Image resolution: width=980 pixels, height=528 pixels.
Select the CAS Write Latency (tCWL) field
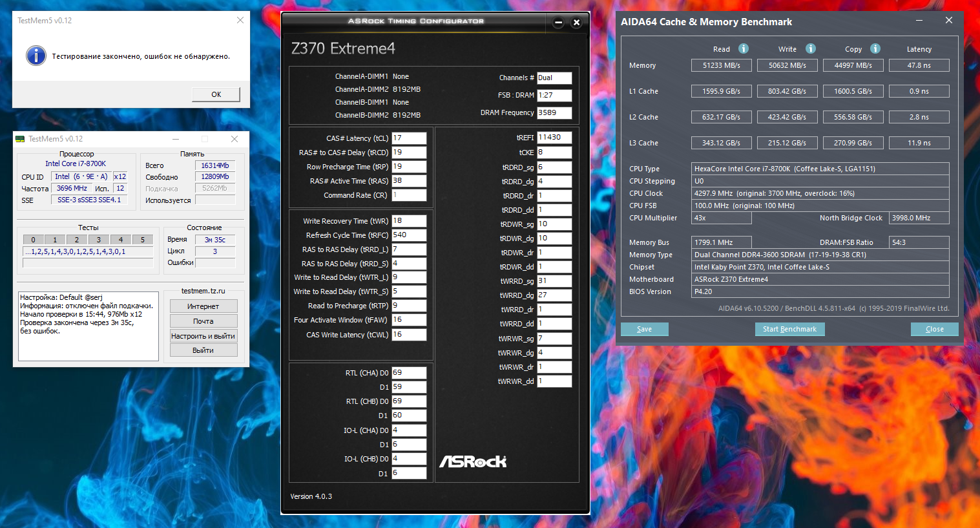(409, 335)
